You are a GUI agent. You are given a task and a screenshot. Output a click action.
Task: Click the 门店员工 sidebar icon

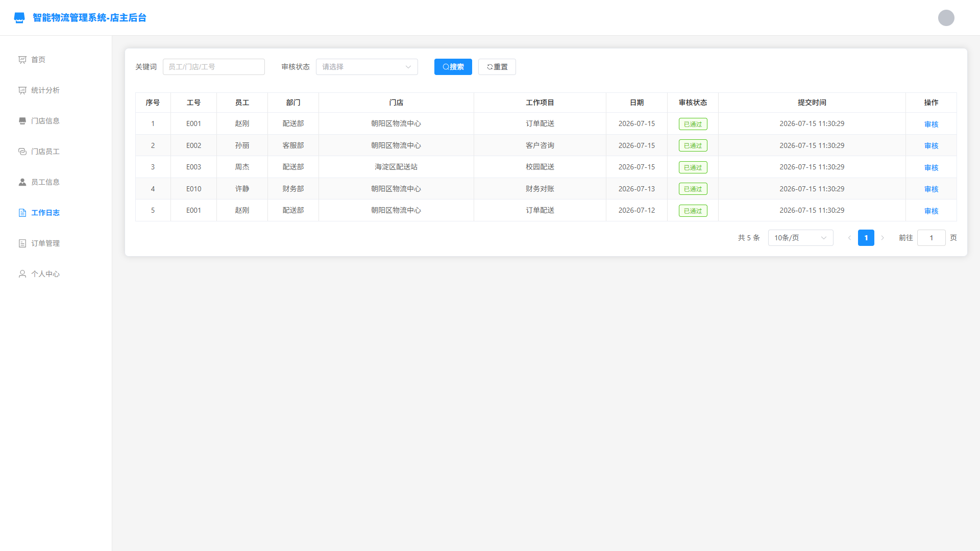(22, 152)
